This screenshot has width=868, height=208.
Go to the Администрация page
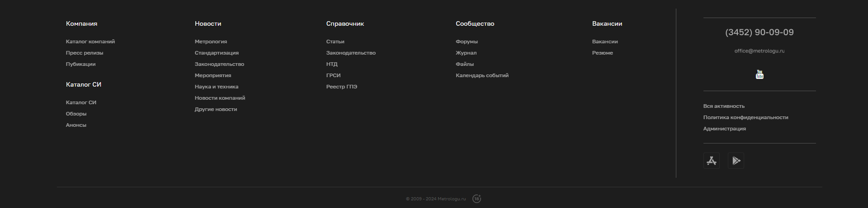point(724,129)
